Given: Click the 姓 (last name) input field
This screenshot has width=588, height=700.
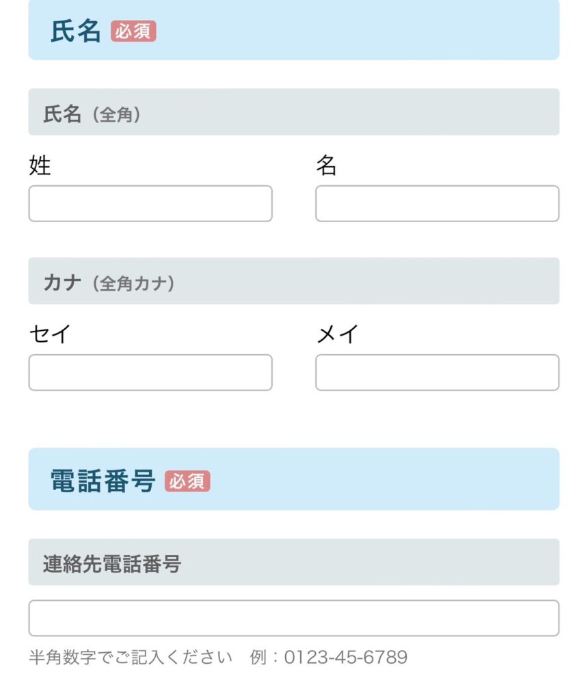Looking at the screenshot, I should 150,204.
